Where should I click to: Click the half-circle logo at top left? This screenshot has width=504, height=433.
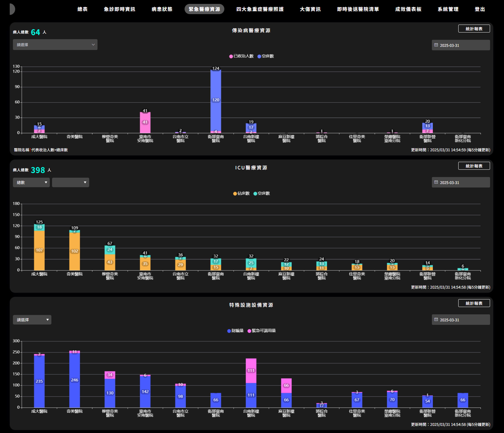[x=12, y=9]
